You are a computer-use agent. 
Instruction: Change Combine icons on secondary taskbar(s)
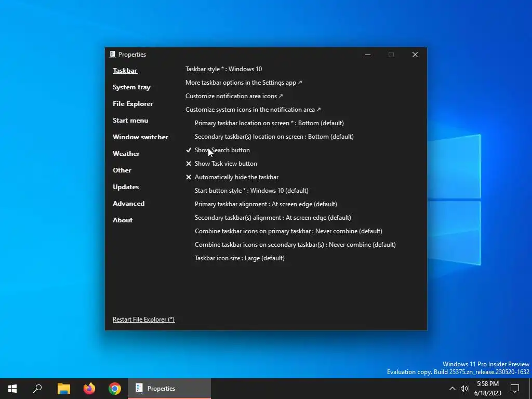coord(295,245)
